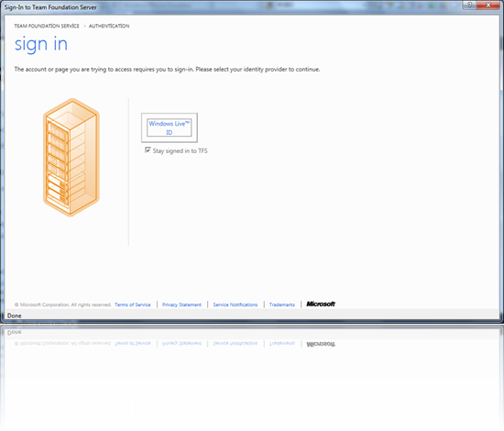
Task: Click the Team Foundation Service breadcrumb
Action: (x=47, y=26)
